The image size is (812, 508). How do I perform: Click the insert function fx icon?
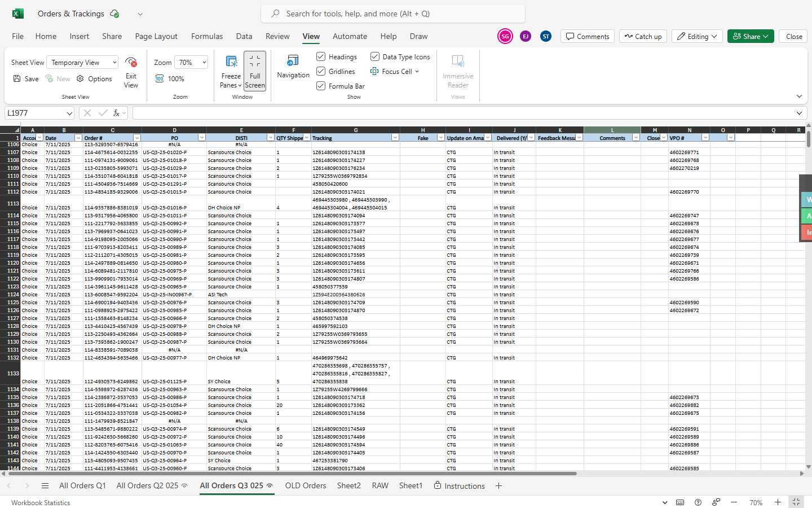(117, 113)
